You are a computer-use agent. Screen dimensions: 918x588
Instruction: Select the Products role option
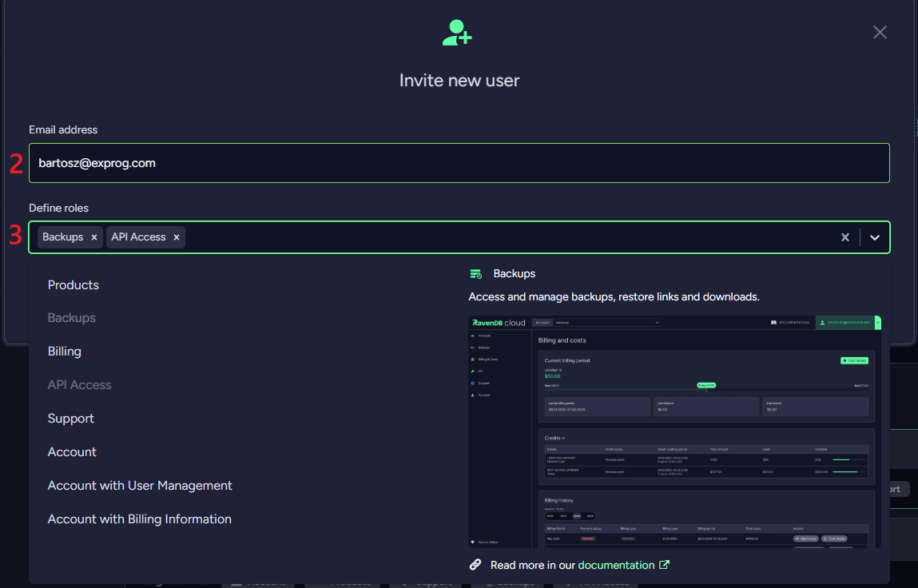(74, 285)
